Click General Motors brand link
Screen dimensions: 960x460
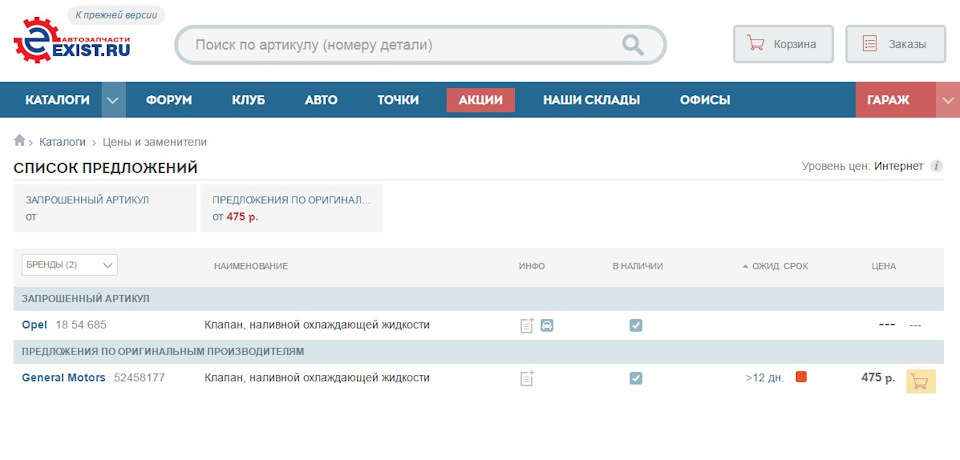[x=64, y=378]
